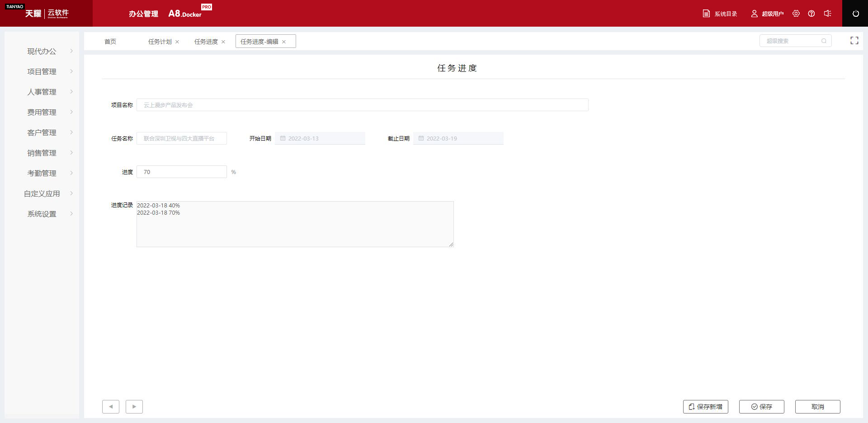Go to previous record arrow
Image resolution: width=868 pixels, height=423 pixels.
[x=111, y=407]
